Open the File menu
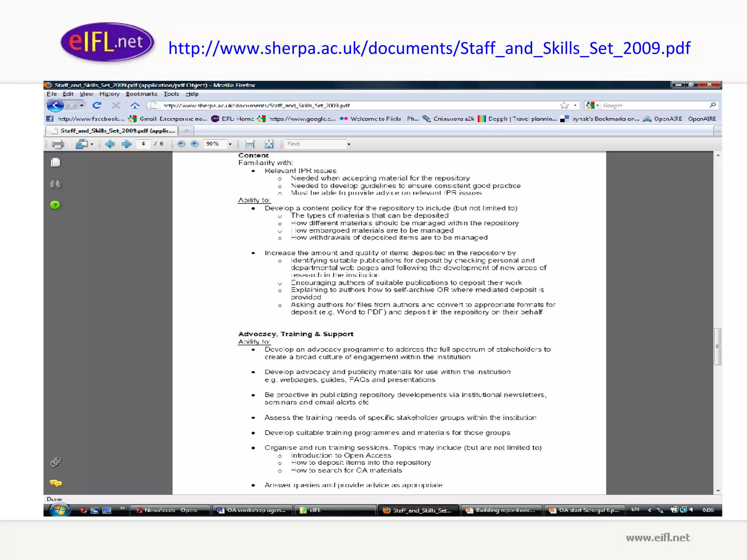 51,94
